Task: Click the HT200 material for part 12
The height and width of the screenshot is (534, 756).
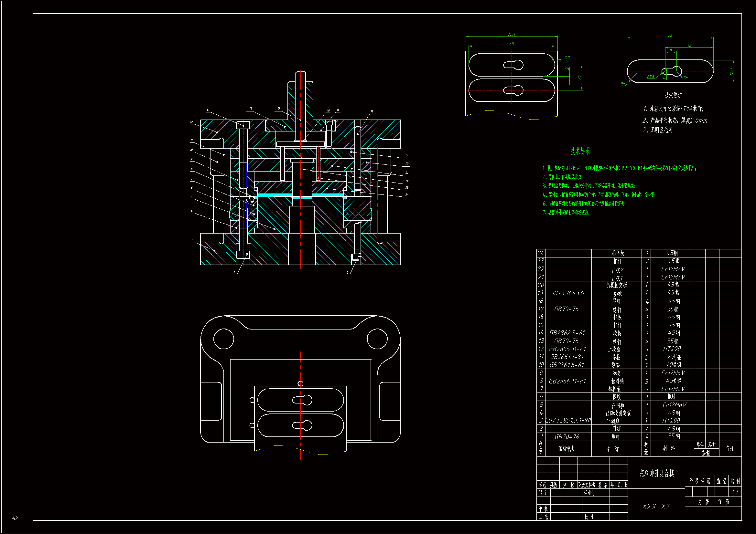Action: tap(672, 349)
